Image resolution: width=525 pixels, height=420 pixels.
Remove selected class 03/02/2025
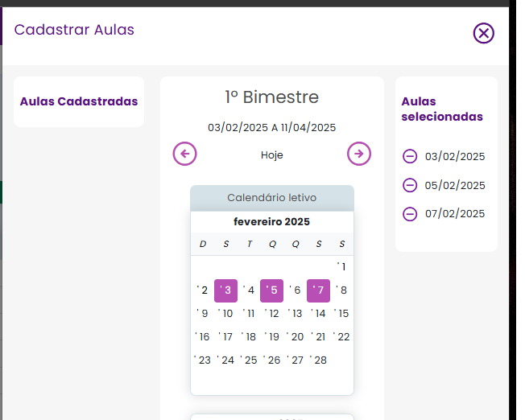point(410,156)
